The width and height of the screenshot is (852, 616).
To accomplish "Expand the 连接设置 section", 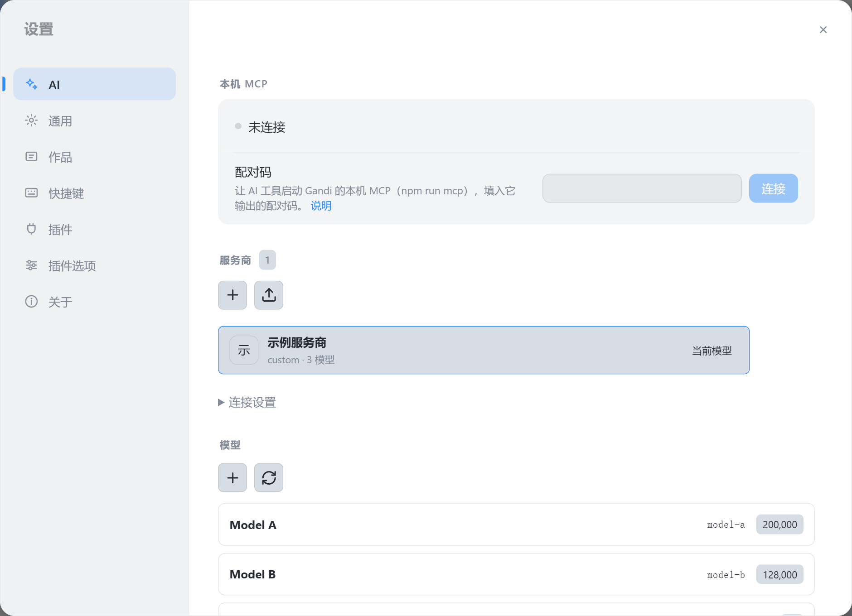I will 247,402.
